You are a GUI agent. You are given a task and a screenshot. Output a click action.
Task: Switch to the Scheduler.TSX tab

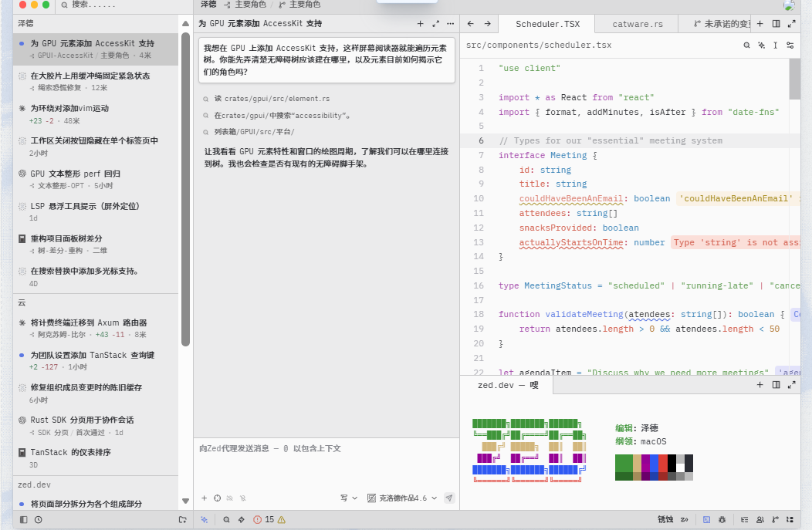coord(547,24)
